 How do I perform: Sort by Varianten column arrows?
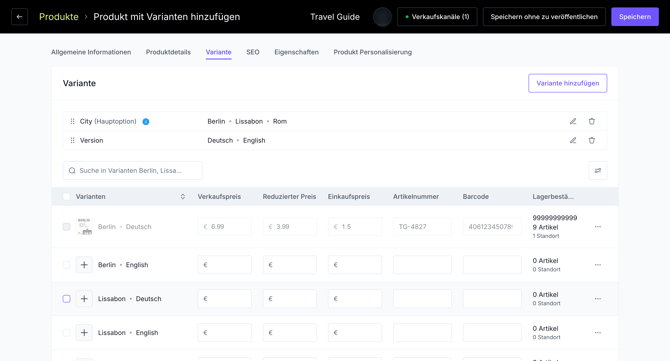[x=182, y=197]
